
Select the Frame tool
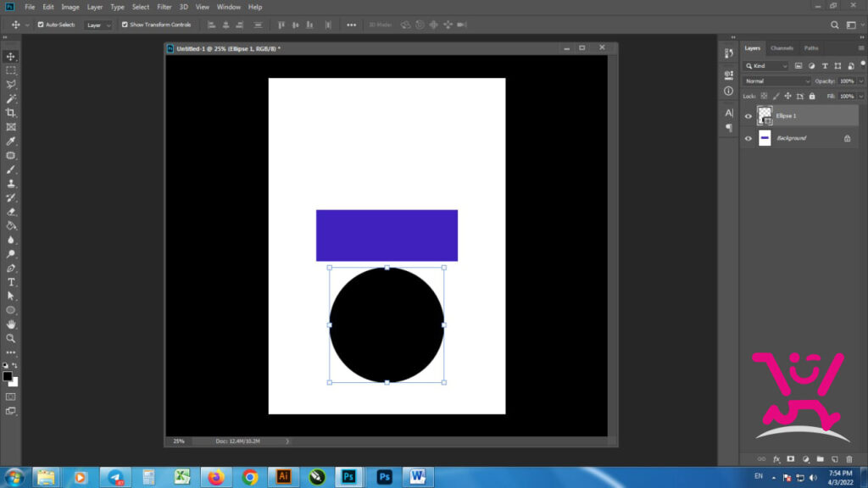click(x=10, y=127)
